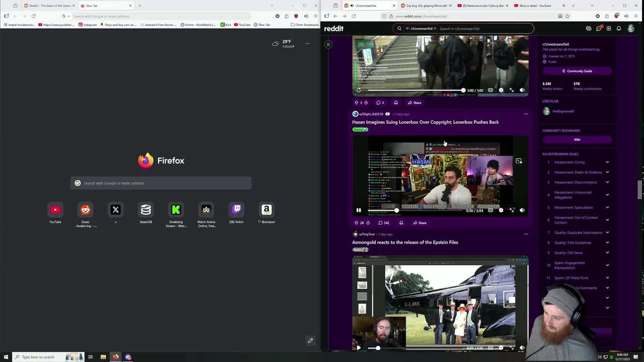Follow the Hasan Lonerbox post with bell
The width and height of the screenshot is (644, 362).
point(401,223)
